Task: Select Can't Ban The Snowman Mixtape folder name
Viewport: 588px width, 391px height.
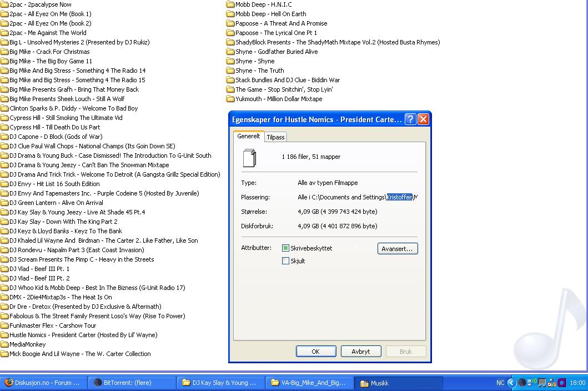Action: coord(89,165)
